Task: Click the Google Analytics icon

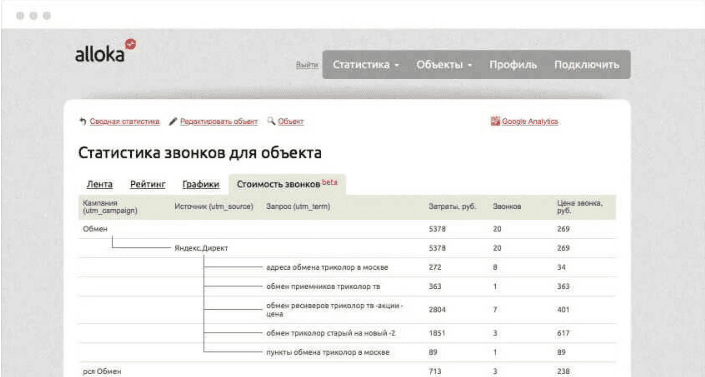Action: (x=495, y=121)
